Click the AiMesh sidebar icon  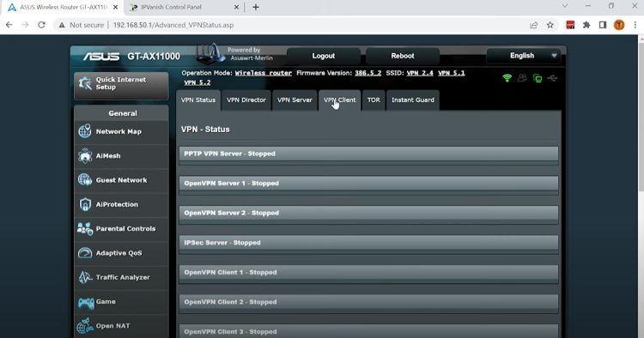pyautogui.click(x=85, y=156)
